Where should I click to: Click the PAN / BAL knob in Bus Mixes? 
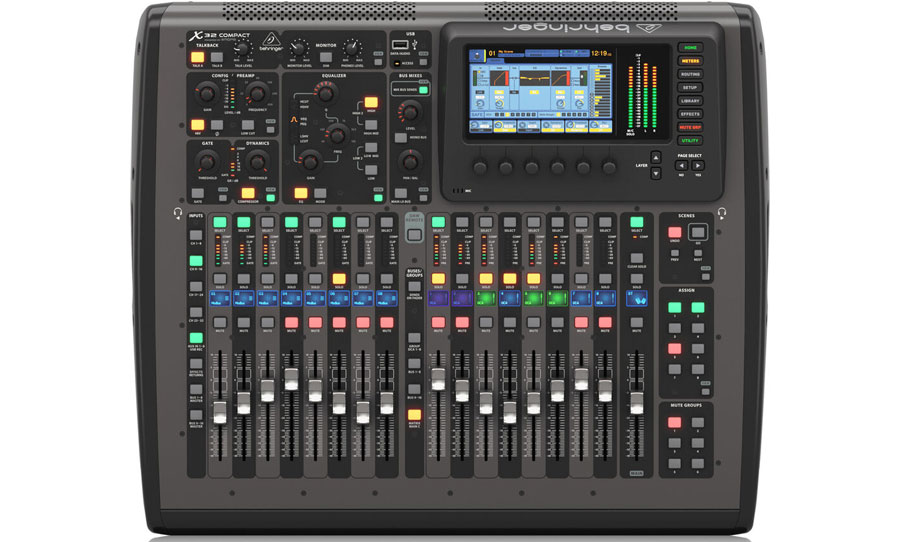pyautogui.click(x=410, y=162)
